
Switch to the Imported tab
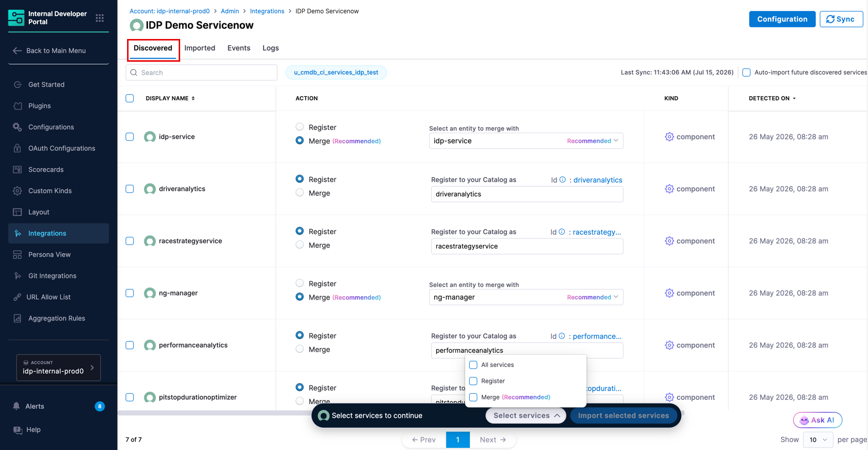pos(200,48)
